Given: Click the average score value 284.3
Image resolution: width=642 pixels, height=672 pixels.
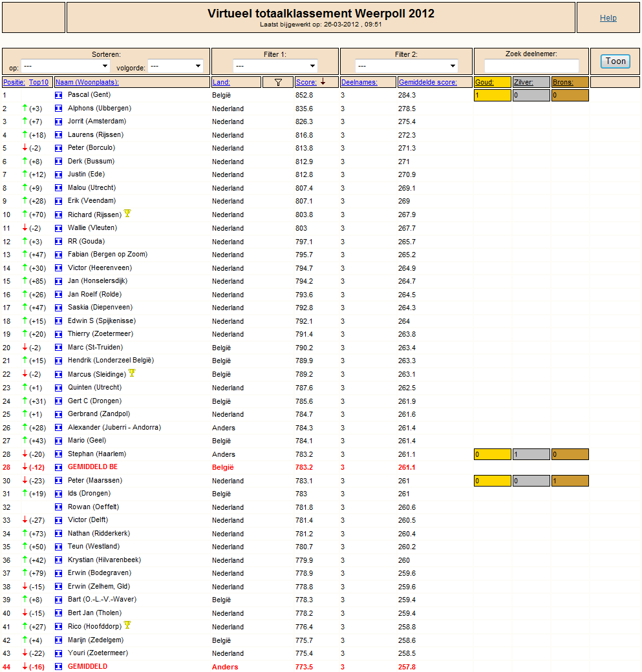Looking at the screenshot, I should pyautogui.click(x=407, y=95).
